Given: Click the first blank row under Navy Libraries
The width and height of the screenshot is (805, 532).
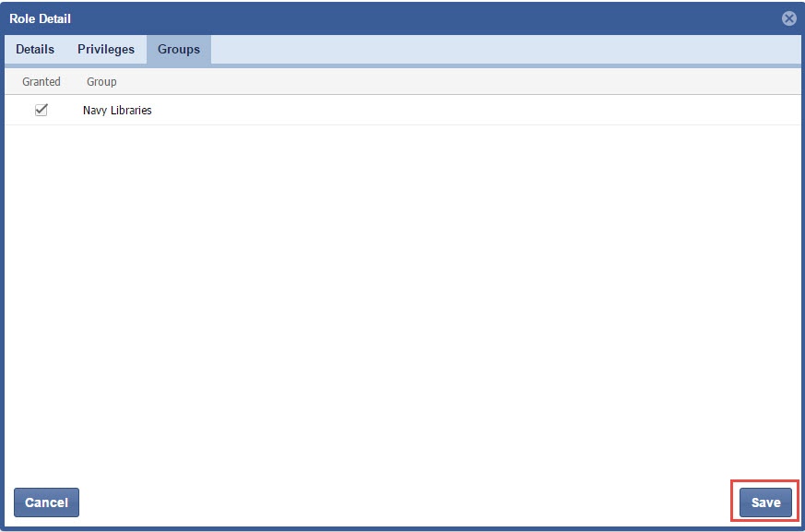Looking at the screenshot, I should point(402,140).
